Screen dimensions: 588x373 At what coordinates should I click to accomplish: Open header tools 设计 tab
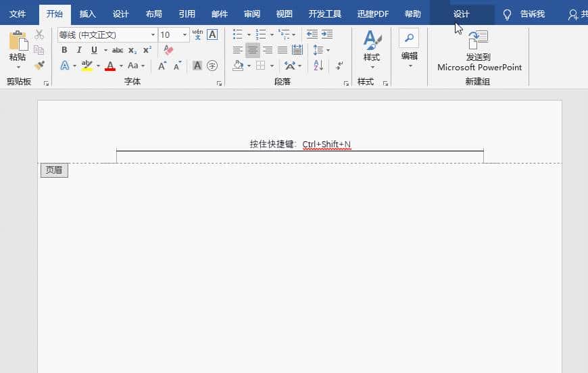pyautogui.click(x=461, y=14)
